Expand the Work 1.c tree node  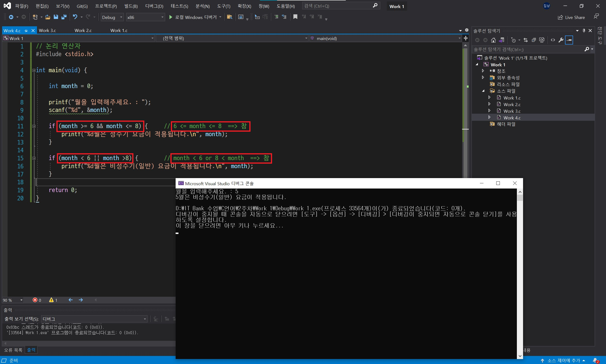click(x=489, y=98)
